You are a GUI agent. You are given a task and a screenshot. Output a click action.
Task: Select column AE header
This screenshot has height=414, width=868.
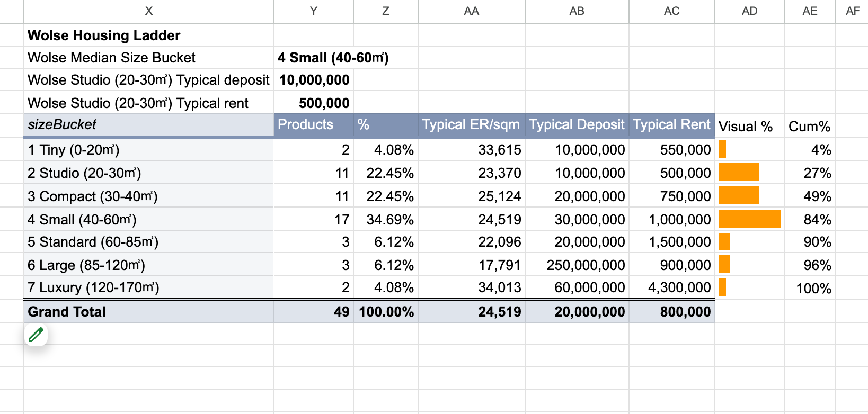coord(810,11)
